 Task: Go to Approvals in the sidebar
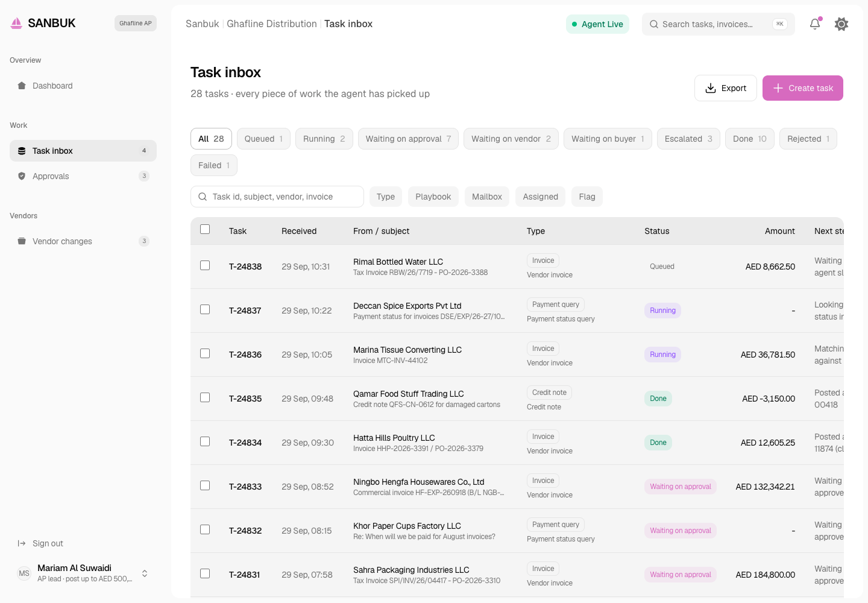pyautogui.click(x=83, y=176)
